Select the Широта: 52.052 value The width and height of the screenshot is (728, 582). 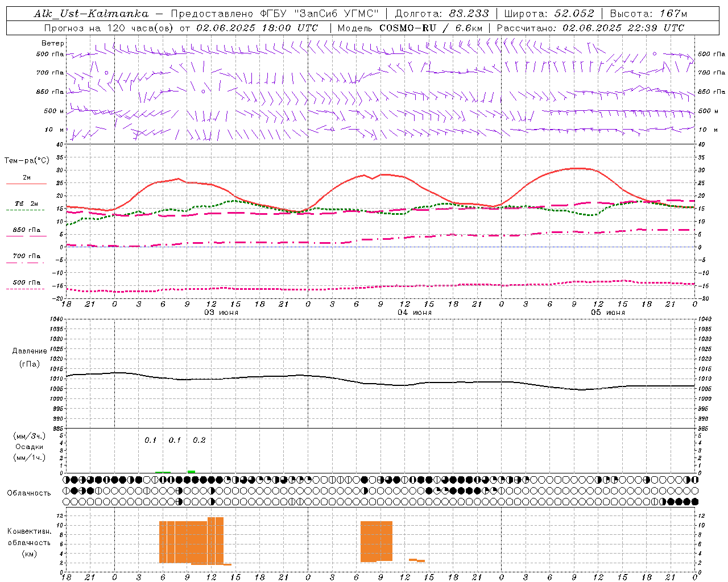pos(549,14)
